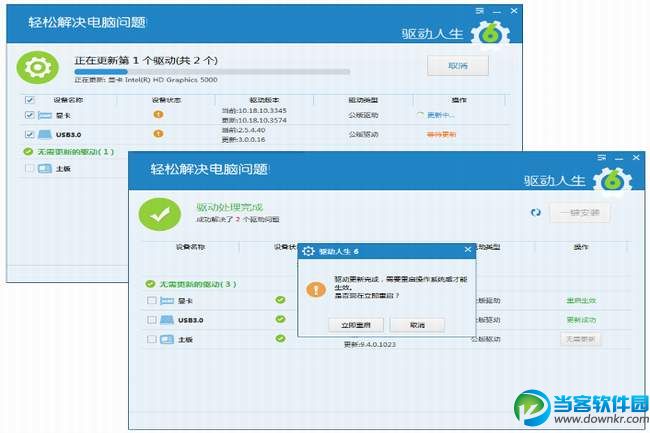The height and width of the screenshot is (433, 650).
Task: Click the spinner icon next to 更新中
Action: tap(420, 115)
